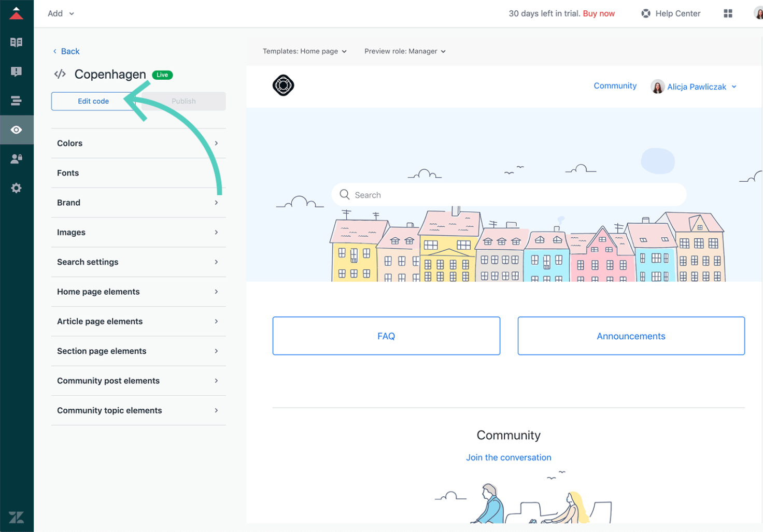Image resolution: width=763 pixels, height=532 pixels.
Task: Click the code brackets icon next to Copenhagen
Action: coord(60,74)
